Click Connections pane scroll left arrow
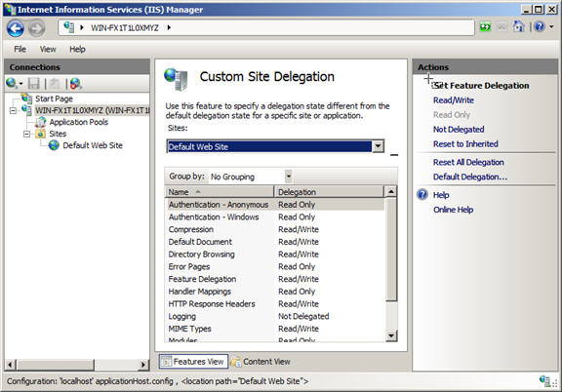This screenshot has height=392, width=562. (10, 365)
